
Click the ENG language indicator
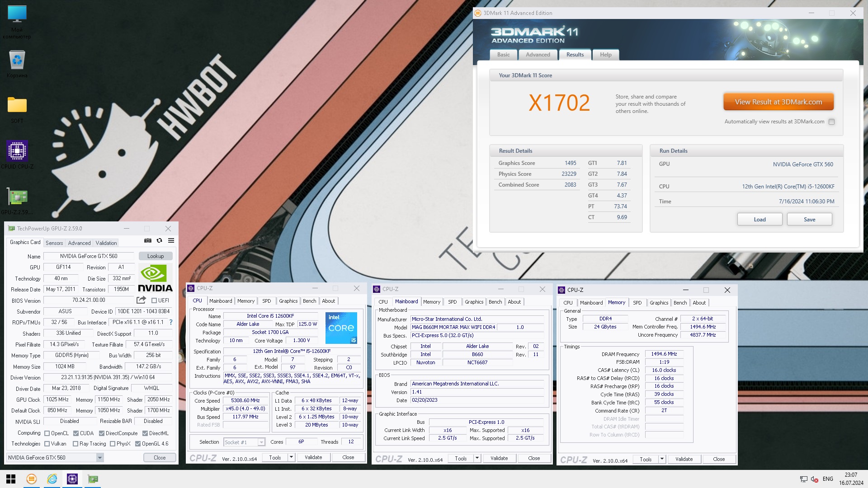[828, 479]
